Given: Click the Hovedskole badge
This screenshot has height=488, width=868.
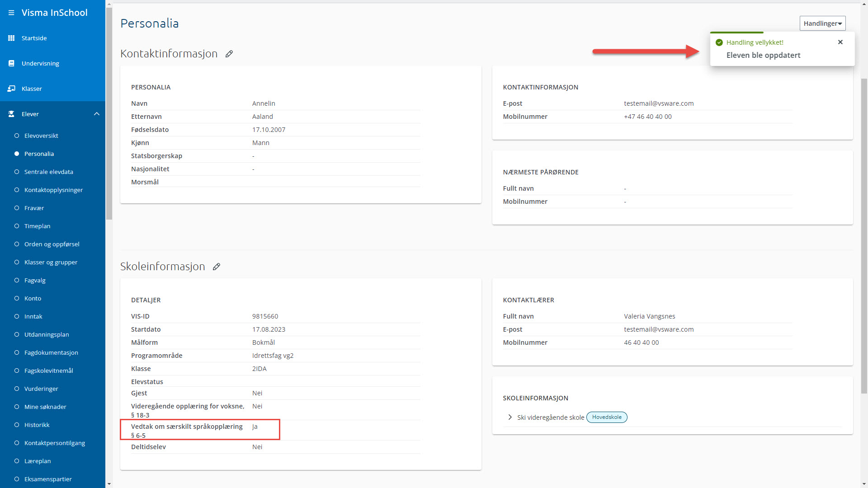Looking at the screenshot, I should [607, 417].
